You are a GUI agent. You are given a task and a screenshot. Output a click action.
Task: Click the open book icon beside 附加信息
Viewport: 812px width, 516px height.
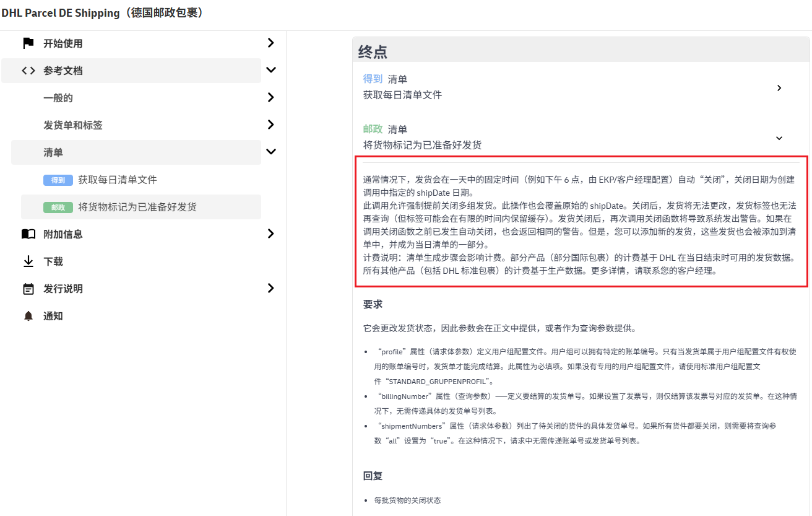(x=28, y=234)
